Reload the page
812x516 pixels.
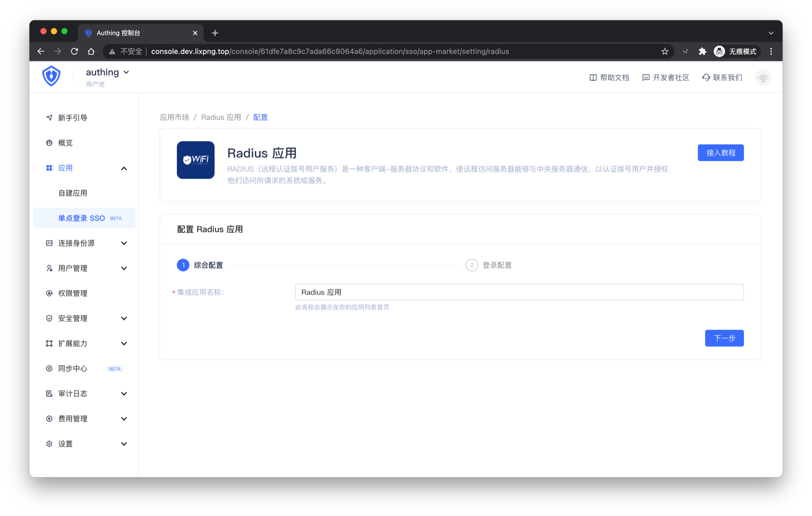point(74,52)
